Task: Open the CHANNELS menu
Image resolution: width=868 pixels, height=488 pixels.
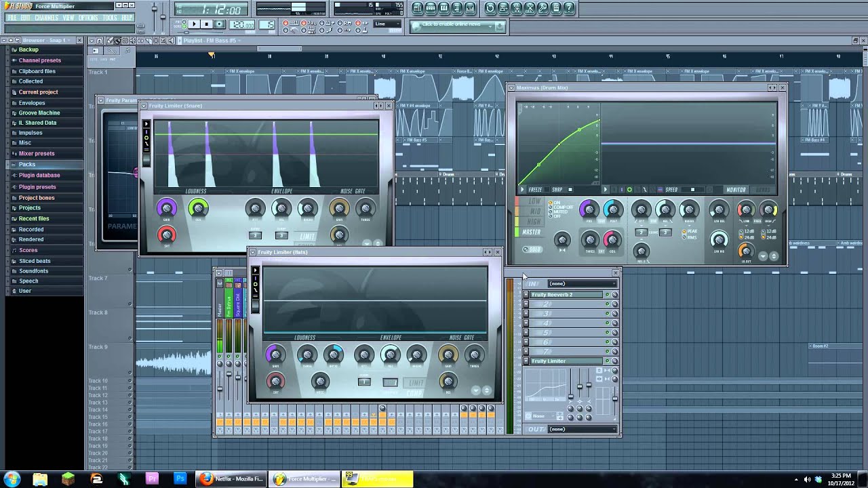Action: [x=46, y=18]
